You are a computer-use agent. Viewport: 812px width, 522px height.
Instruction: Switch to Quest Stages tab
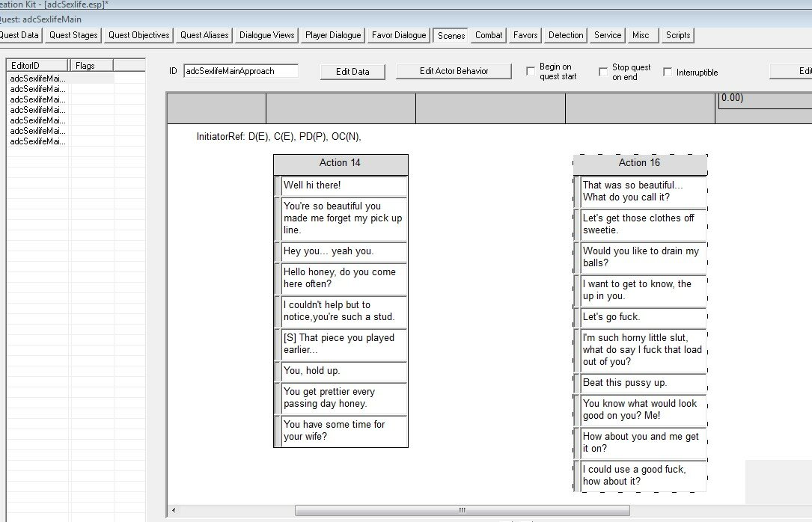(73, 35)
